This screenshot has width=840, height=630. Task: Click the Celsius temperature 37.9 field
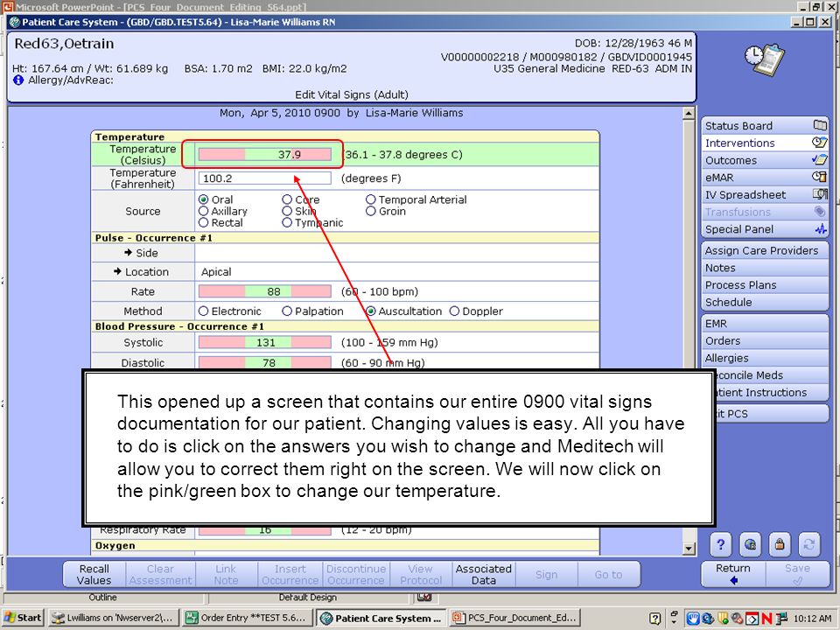(264, 154)
